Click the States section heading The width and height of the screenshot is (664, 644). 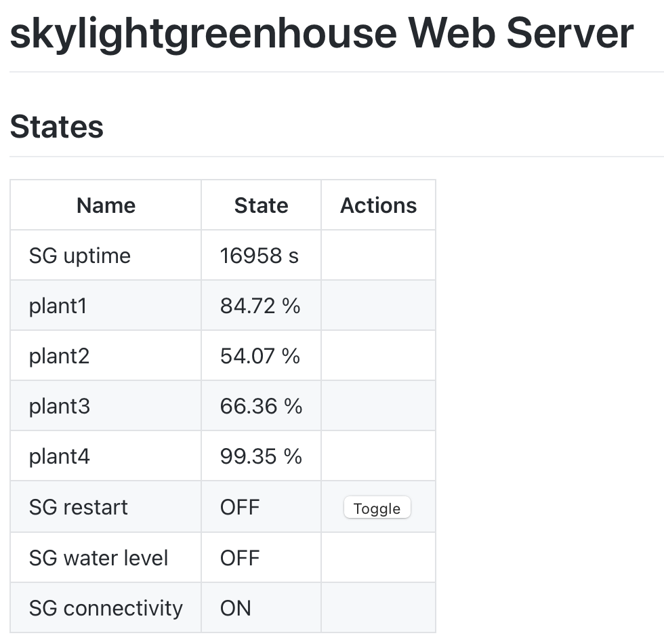tap(56, 126)
